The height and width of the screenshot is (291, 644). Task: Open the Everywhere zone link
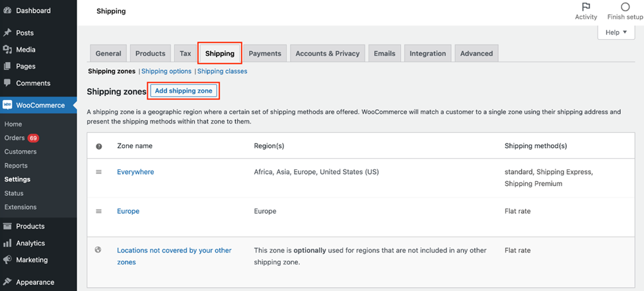click(x=135, y=172)
